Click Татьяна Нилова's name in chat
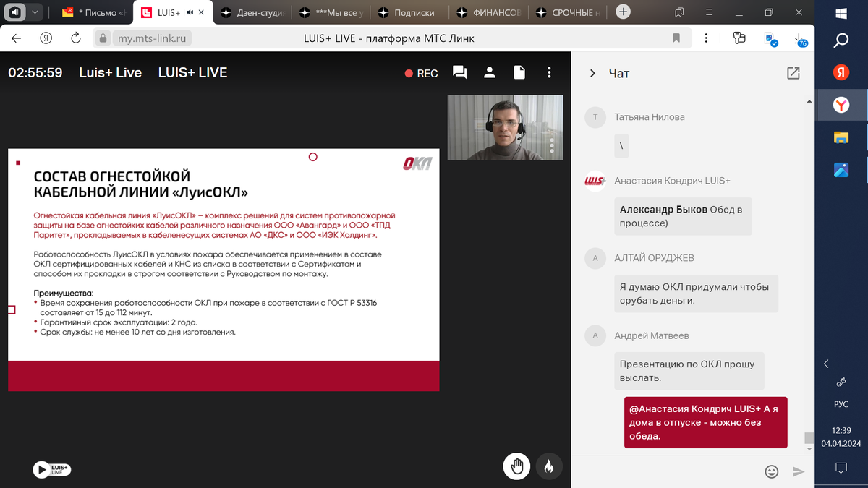The height and width of the screenshot is (488, 868). click(650, 117)
